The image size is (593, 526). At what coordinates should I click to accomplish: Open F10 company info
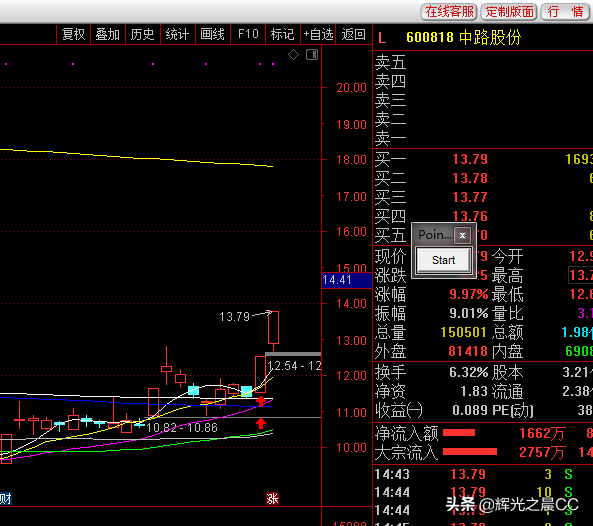pos(248,34)
